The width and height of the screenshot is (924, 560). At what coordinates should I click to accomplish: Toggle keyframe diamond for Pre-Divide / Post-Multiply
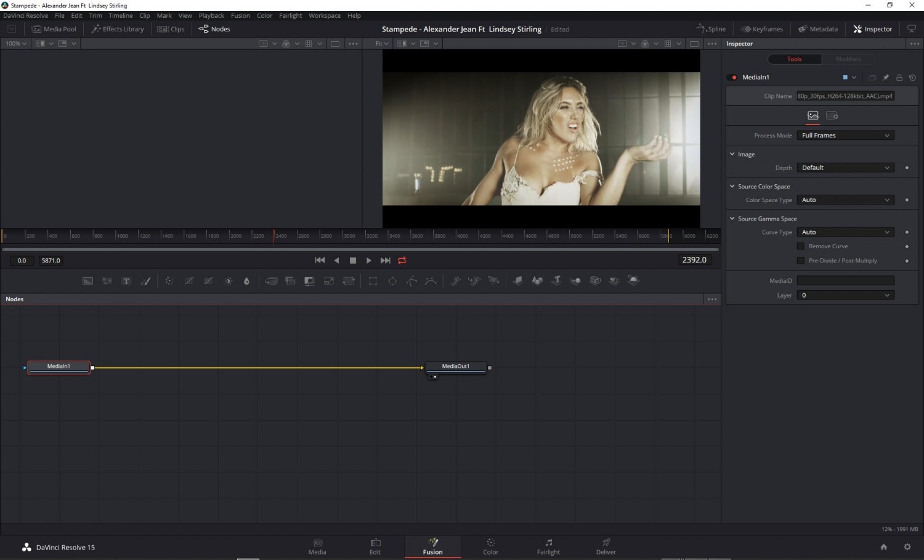[907, 261]
